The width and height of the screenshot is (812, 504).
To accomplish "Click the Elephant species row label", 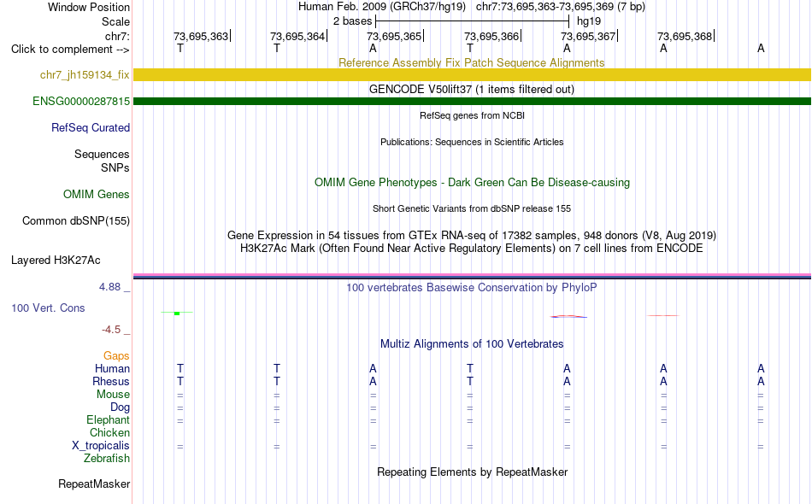I will [x=108, y=420].
